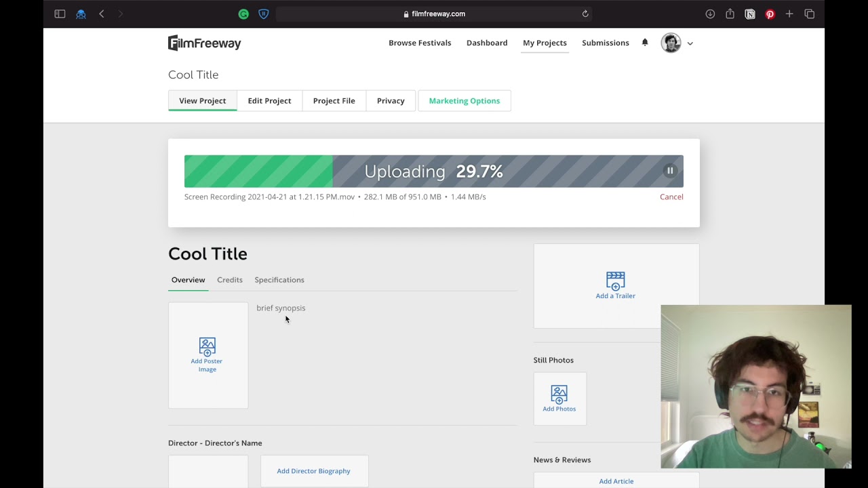868x488 pixels.
Task: Cancel the upload
Action: pyautogui.click(x=671, y=197)
